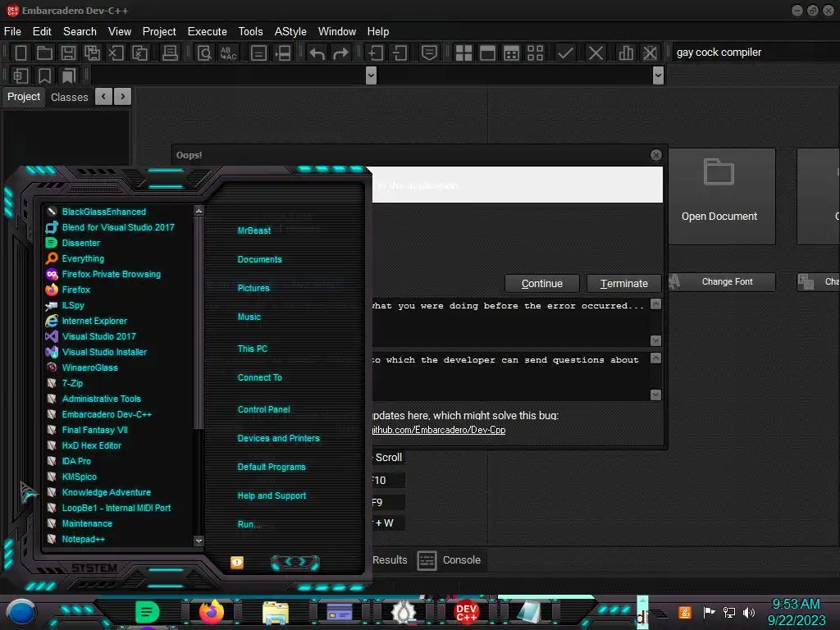
Task: Click the volume speaker tray icon
Action: tap(749, 612)
